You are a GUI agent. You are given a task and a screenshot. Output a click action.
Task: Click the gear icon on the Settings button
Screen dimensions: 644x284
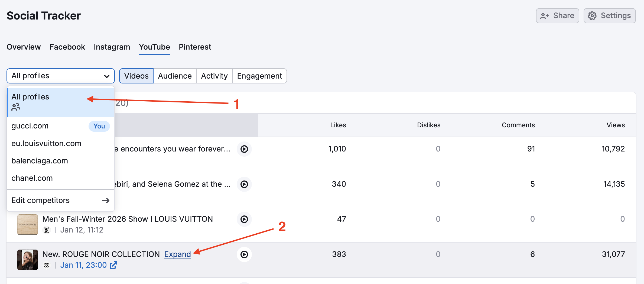tap(592, 15)
